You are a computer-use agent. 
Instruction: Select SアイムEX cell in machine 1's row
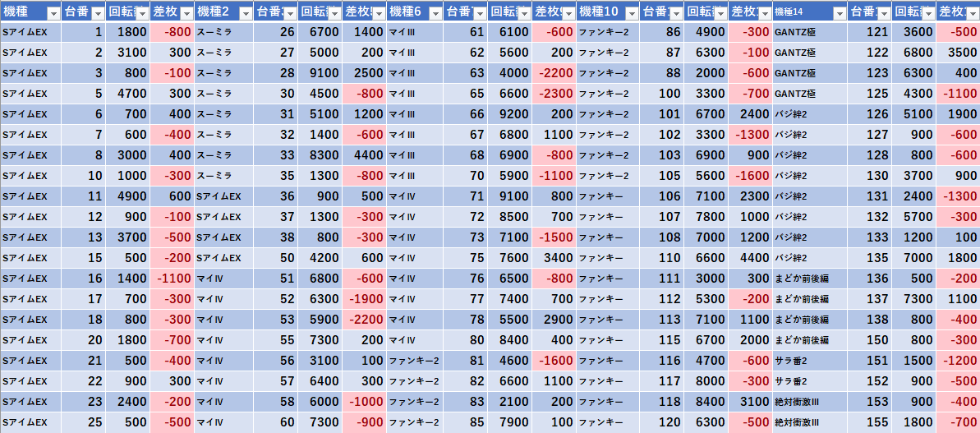pos(30,32)
